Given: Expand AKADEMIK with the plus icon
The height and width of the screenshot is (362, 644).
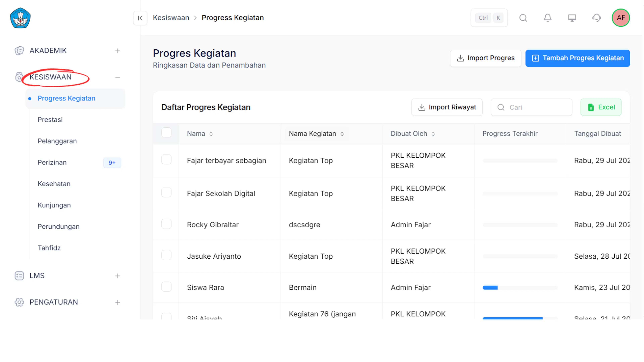Looking at the screenshot, I should tap(118, 51).
